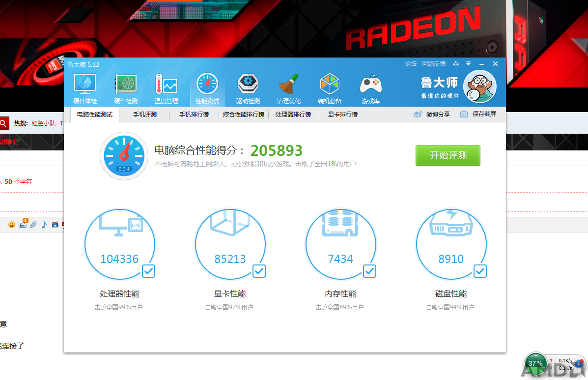
Task: Click the disk circle showing 8910
Action: coord(451,244)
